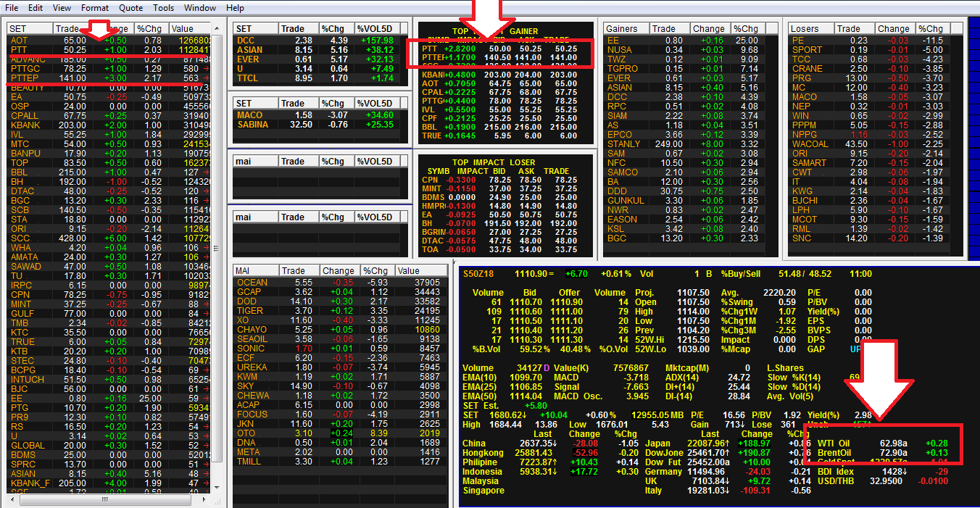Open the View menu

click(62, 8)
